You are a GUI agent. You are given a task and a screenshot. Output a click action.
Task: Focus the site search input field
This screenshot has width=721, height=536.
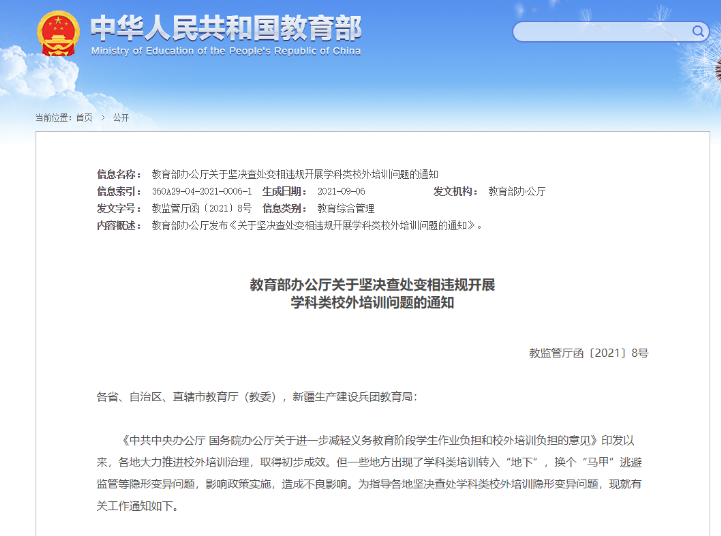pos(611,31)
